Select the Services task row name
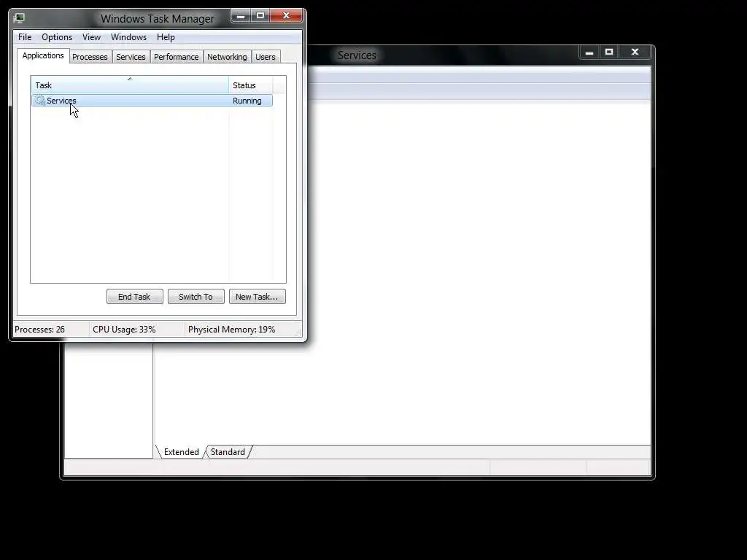 (61, 101)
